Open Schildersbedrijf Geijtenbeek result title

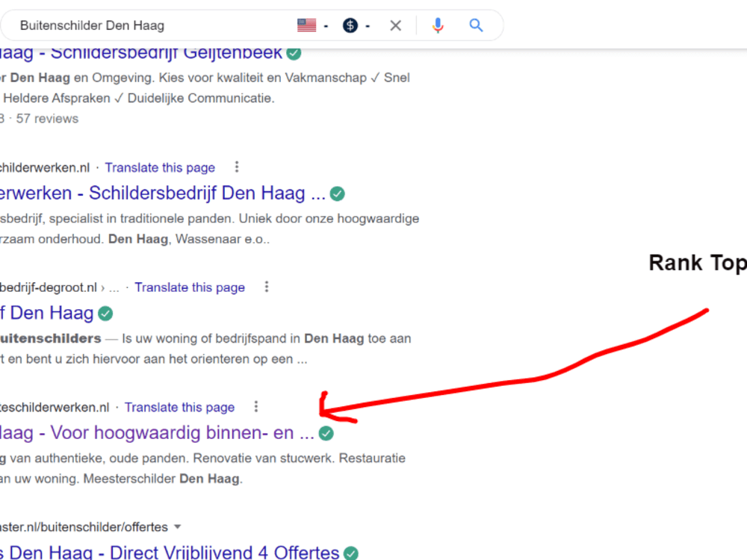141,53
